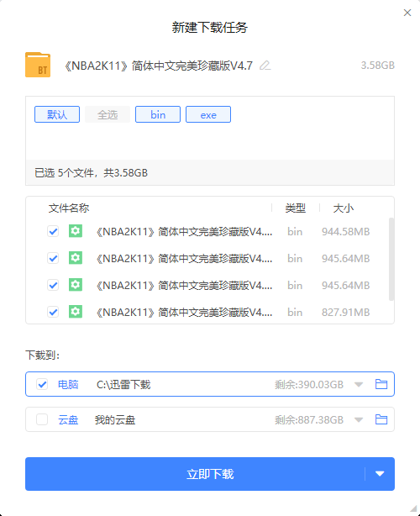Viewport: 420px width, 516px height.
Task: Click the file list vertical scrollbar
Action: point(391,259)
